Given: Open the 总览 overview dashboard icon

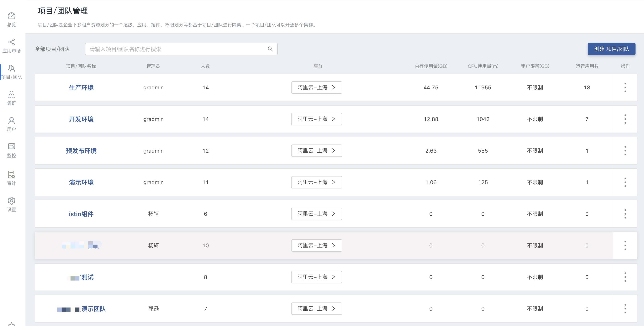Looking at the screenshot, I should pyautogui.click(x=12, y=16).
